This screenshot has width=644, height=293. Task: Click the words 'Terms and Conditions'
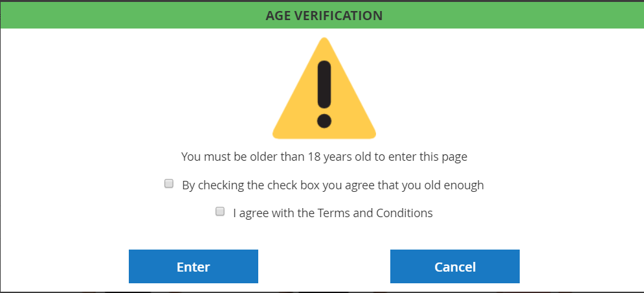pyautogui.click(x=375, y=213)
